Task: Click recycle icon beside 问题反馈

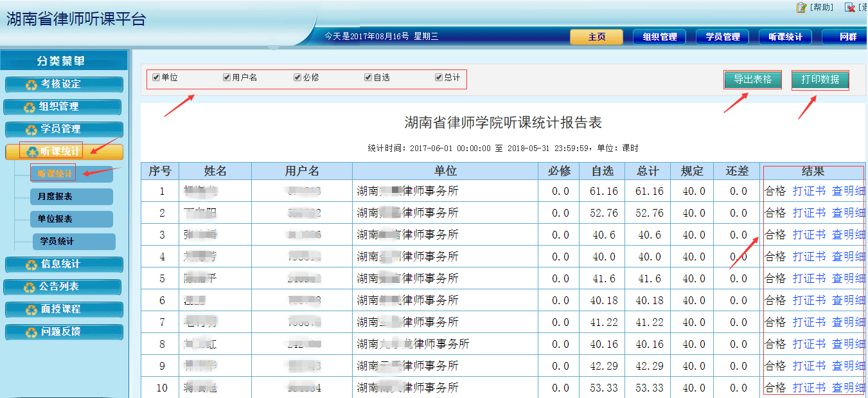Action: click(31, 332)
